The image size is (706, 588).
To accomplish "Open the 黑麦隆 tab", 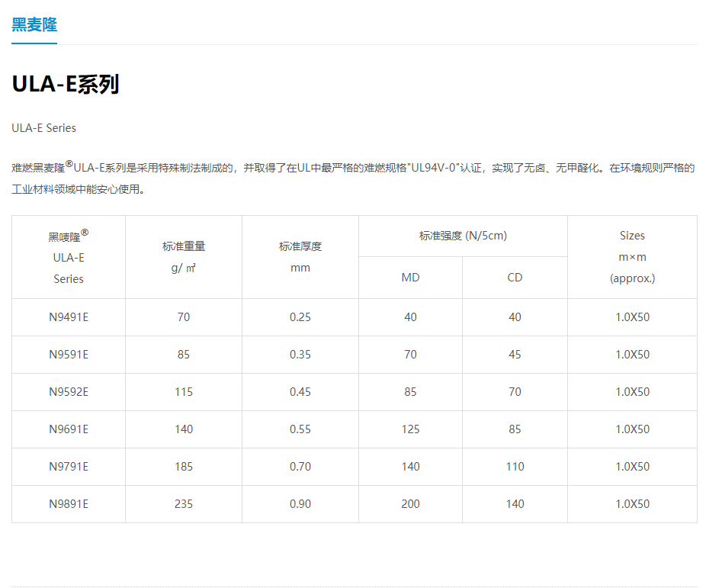I will pyautogui.click(x=34, y=24).
